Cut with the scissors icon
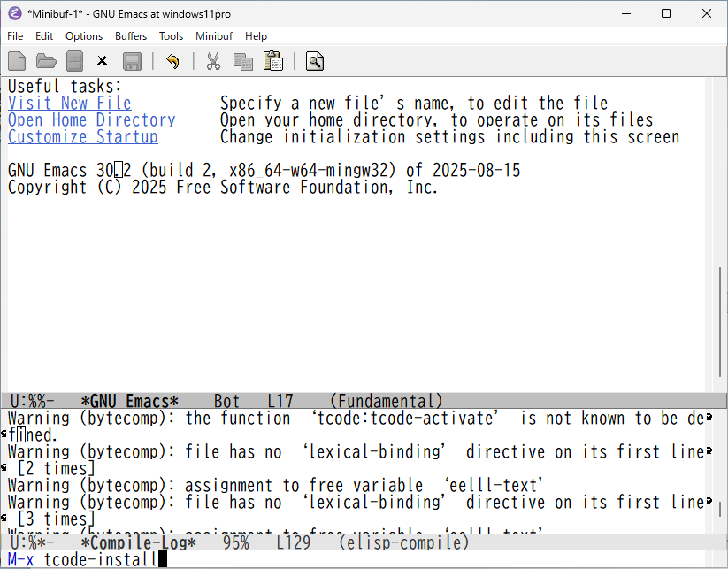This screenshot has height=569, width=728. pos(213,61)
